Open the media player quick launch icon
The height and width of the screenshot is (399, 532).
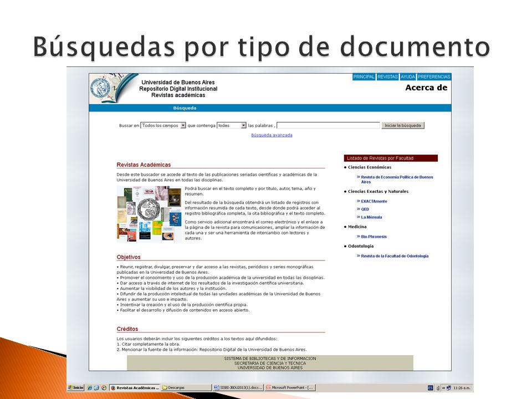(104, 387)
